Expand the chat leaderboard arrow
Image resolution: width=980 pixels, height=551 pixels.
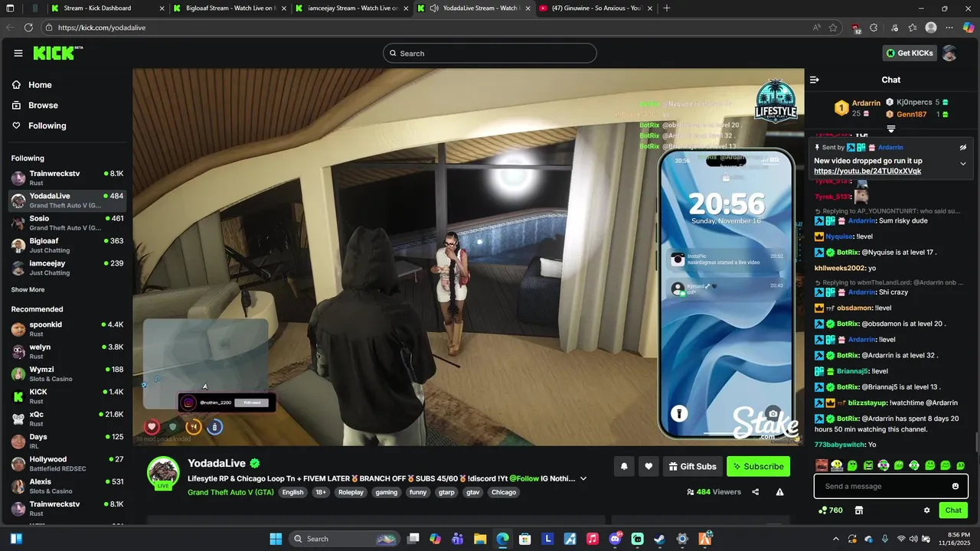coord(891,129)
